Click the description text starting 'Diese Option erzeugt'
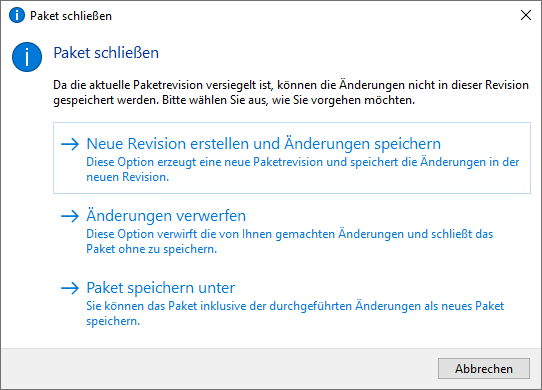This screenshot has width=542, height=390. 302,169
